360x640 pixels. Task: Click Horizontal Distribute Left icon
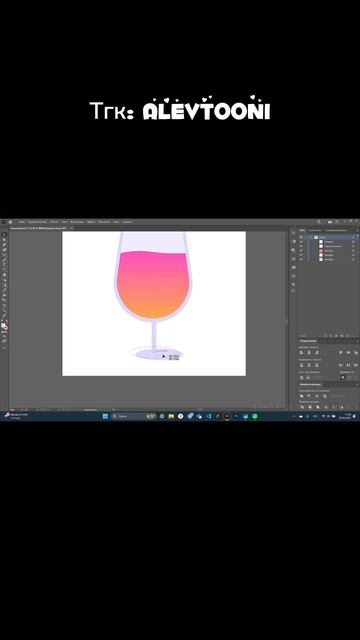click(341, 365)
